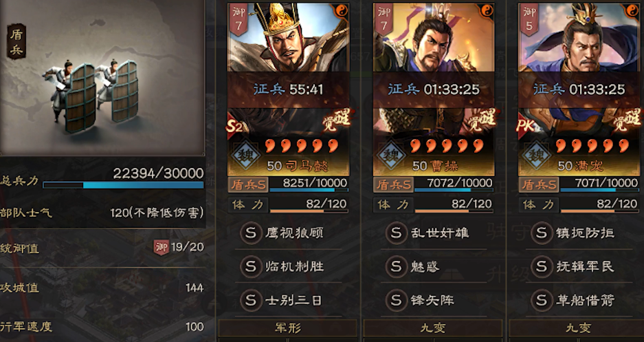Open the 军形 tactics tab under 司马懿
Screen dimensions: 644x342
click(288, 328)
